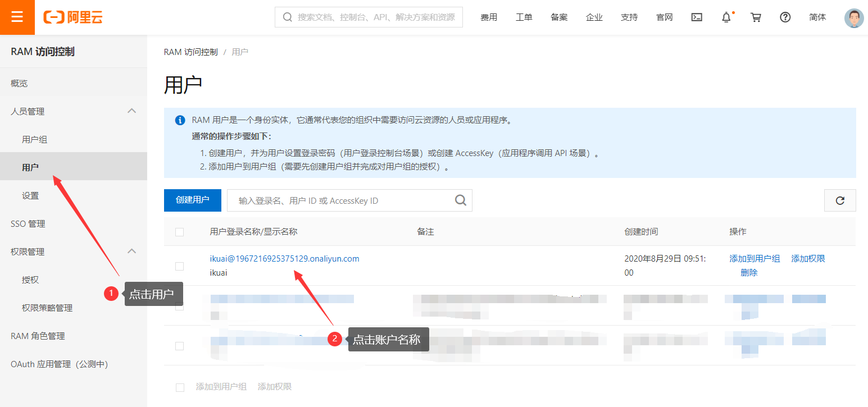
Task: Switch language via 简体
Action: pos(817,17)
